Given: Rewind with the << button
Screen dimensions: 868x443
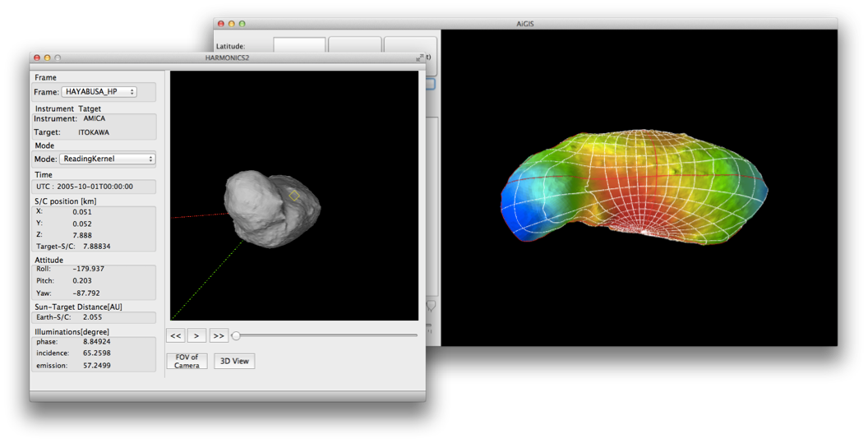Looking at the screenshot, I should [x=175, y=335].
